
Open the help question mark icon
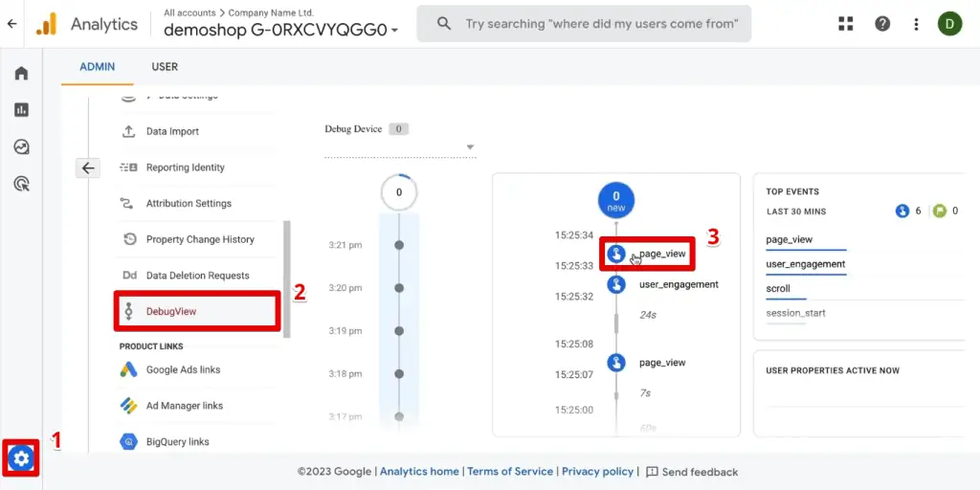[881, 24]
